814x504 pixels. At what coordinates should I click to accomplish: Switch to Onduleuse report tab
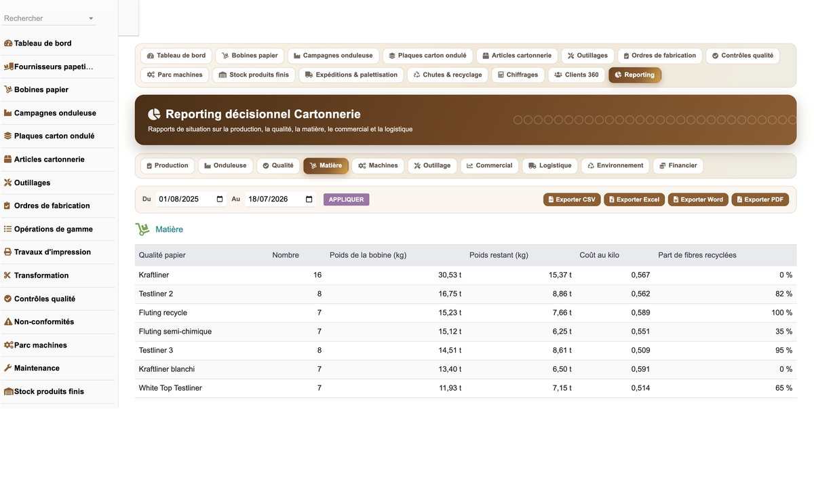click(x=226, y=166)
